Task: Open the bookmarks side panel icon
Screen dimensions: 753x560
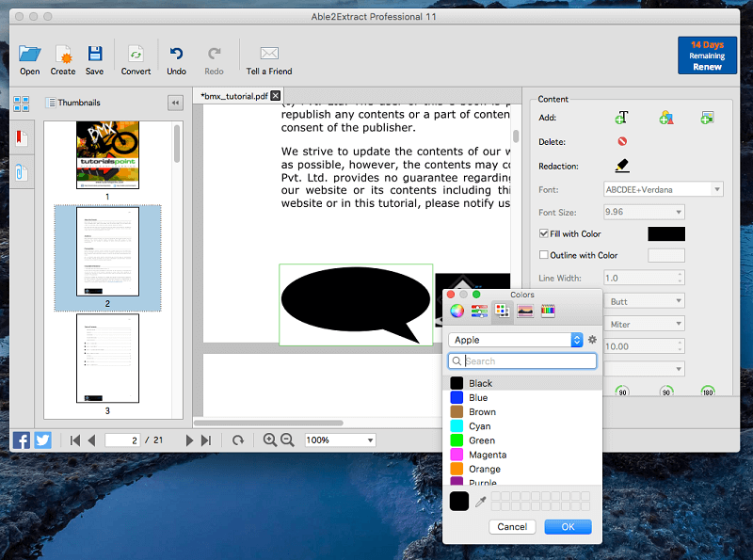Action: [x=21, y=138]
